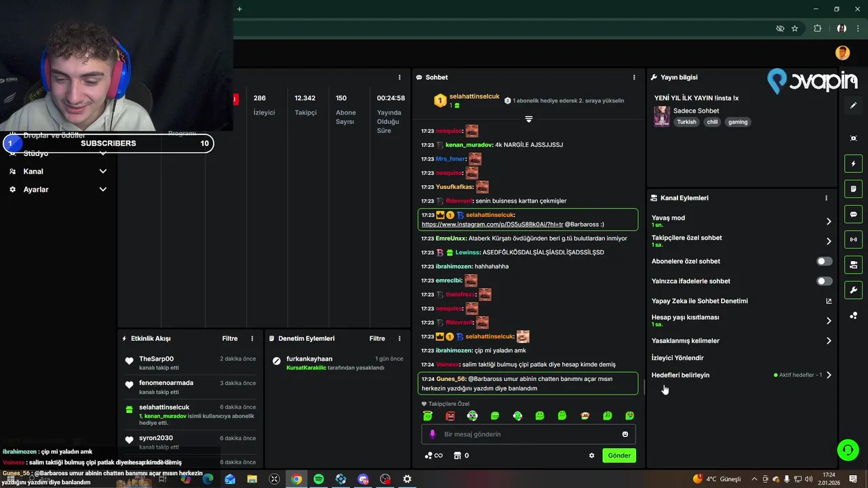Open Filtre in Denetim Eylemleri panel
868x488 pixels.
[x=377, y=338]
